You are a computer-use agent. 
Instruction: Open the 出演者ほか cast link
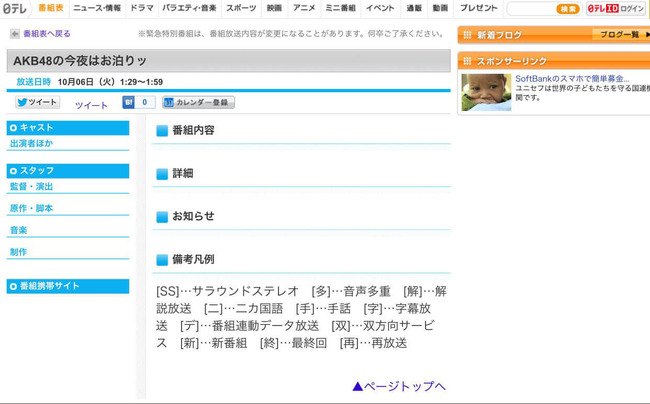(32, 143)
